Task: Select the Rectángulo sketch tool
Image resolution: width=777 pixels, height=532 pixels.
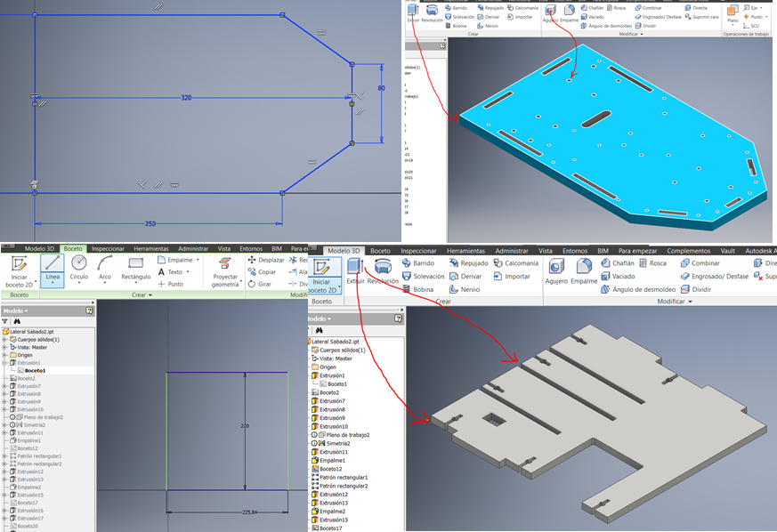Action: tap(136, 268)
